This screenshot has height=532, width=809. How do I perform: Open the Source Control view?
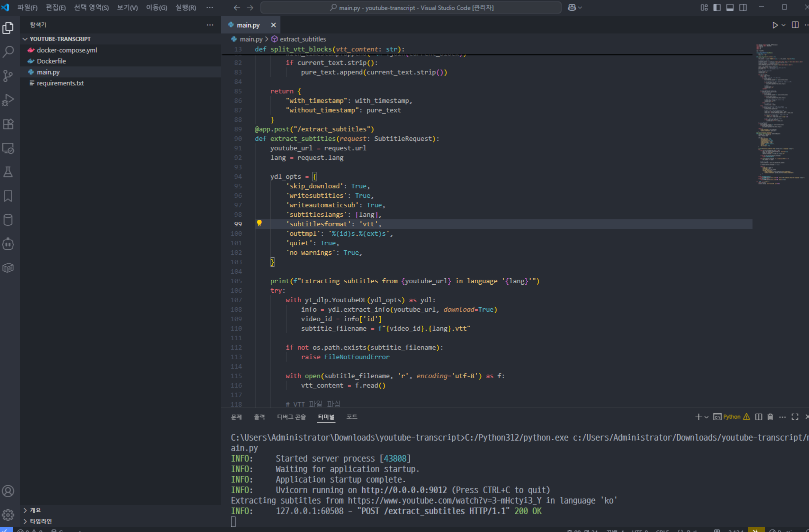pos(8,75)
